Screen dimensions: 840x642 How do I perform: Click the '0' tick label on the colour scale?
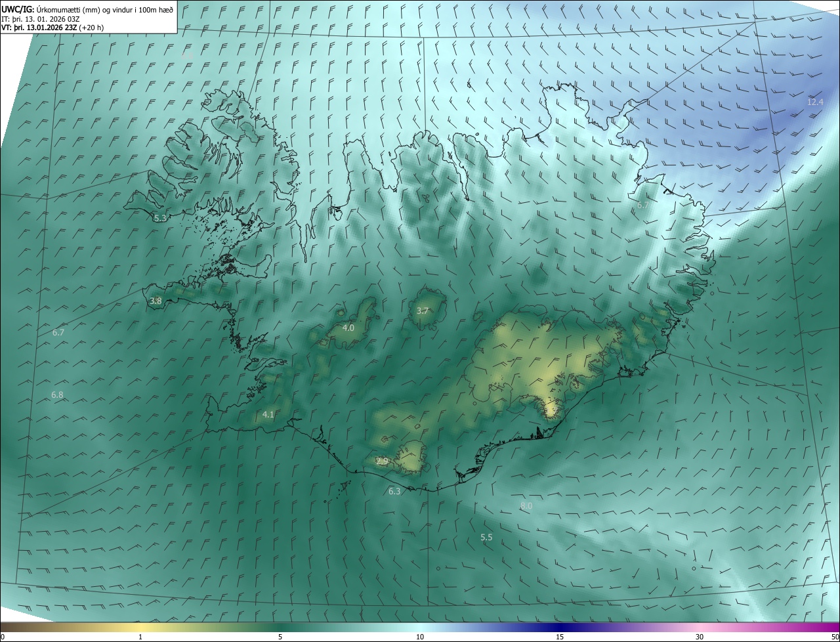click(3, 637)
